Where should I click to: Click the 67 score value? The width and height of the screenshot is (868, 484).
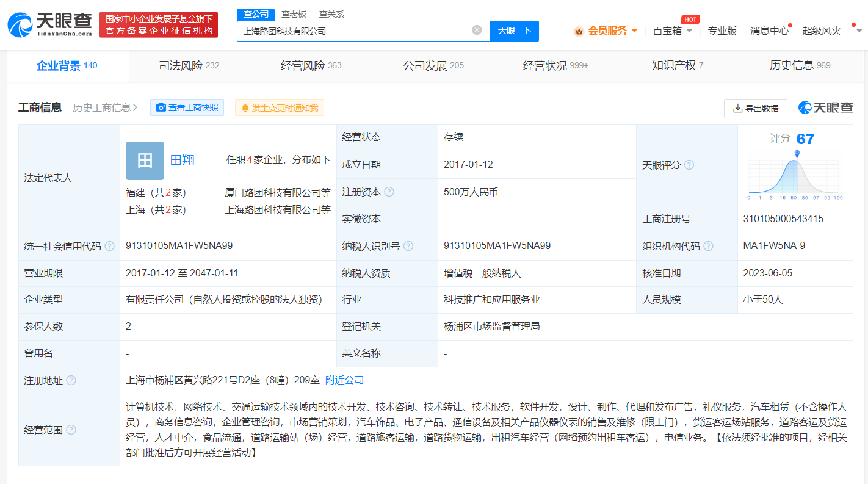(805, 139)
